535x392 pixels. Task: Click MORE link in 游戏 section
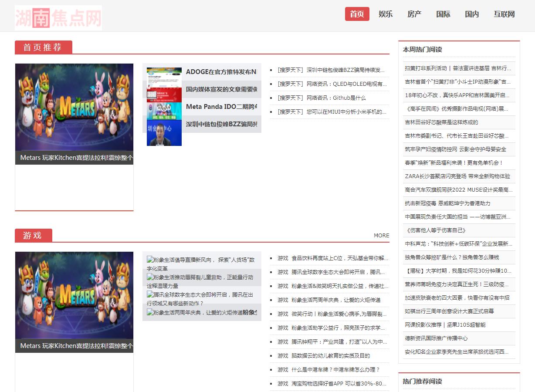pos(381,235)
